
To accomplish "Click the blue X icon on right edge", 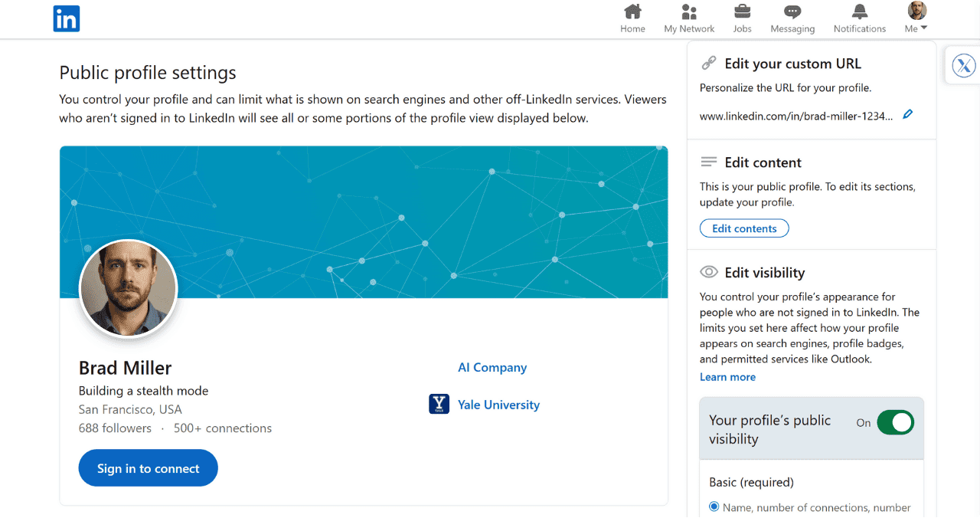I will pyautogui.click(x=964, y=65).
